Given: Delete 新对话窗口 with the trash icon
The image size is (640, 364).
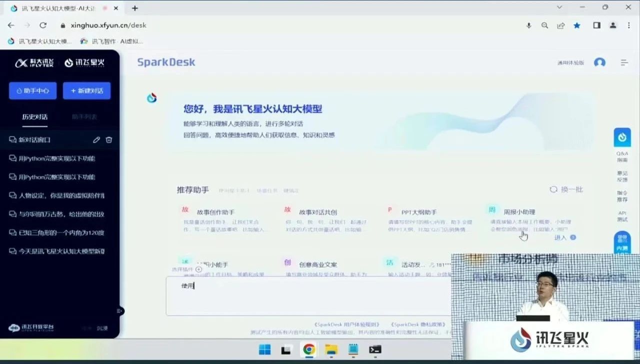Looking at the screenshot, I should tap(109, 140).
